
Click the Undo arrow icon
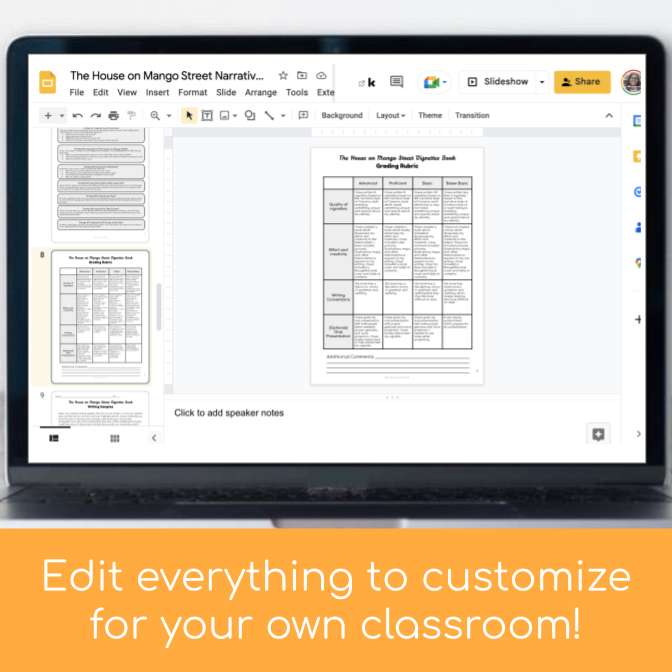(78, 116)
